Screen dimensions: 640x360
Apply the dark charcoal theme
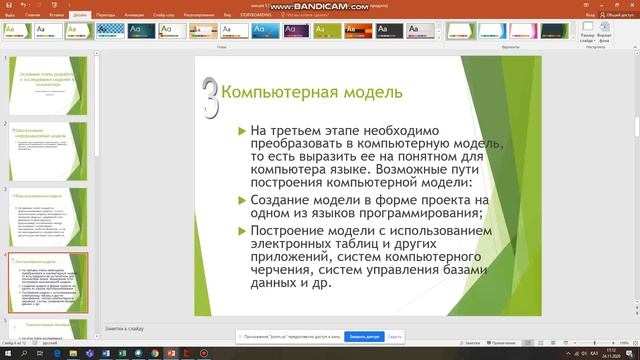[389, 31]
